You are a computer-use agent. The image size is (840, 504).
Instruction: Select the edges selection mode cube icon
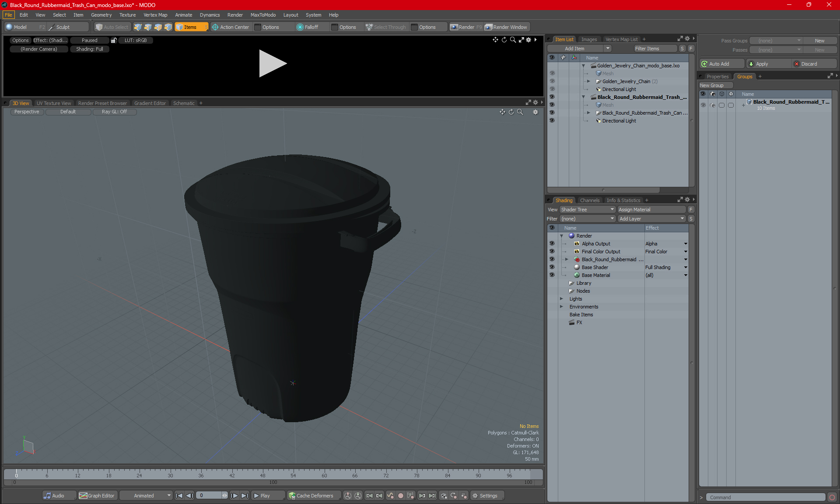pos(148,27)
